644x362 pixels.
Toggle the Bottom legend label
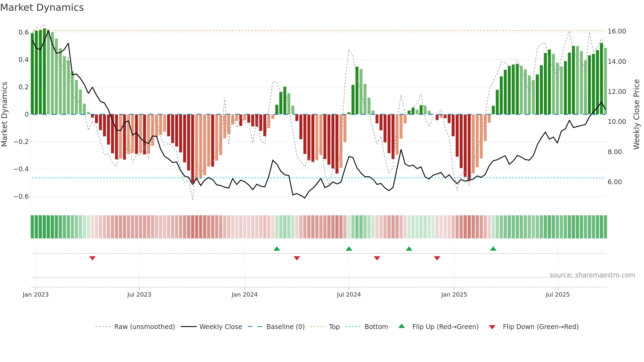pyautogui.click(x=376, y=327)
